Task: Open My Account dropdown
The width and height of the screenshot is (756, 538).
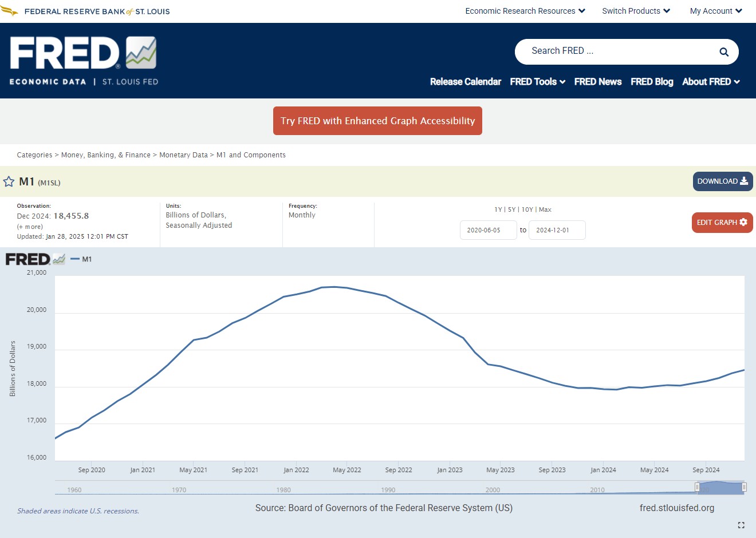Action: (716, 11)
